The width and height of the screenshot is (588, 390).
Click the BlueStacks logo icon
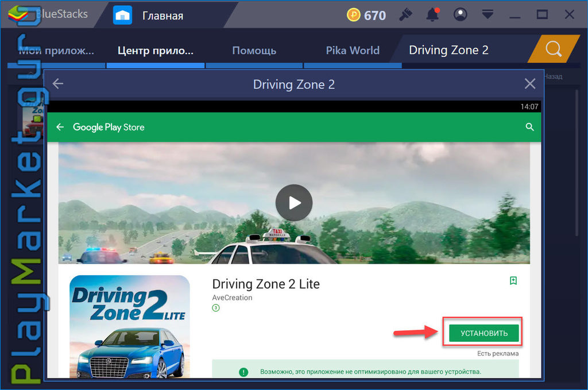click(17, 14)
